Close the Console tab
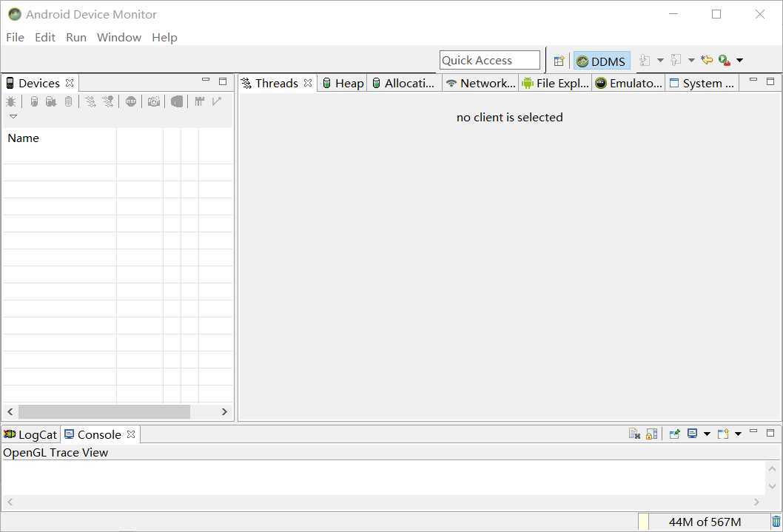Screen dimensions: 783x532 (x=131, y=434)
